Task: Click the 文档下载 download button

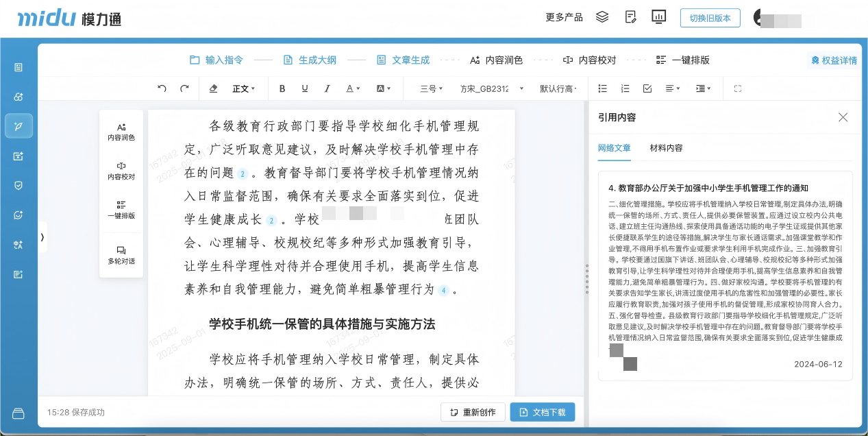Action: tap(543, 412)
